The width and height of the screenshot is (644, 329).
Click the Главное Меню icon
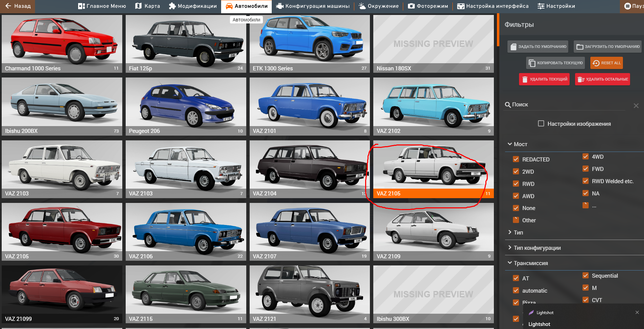point(81,6)
